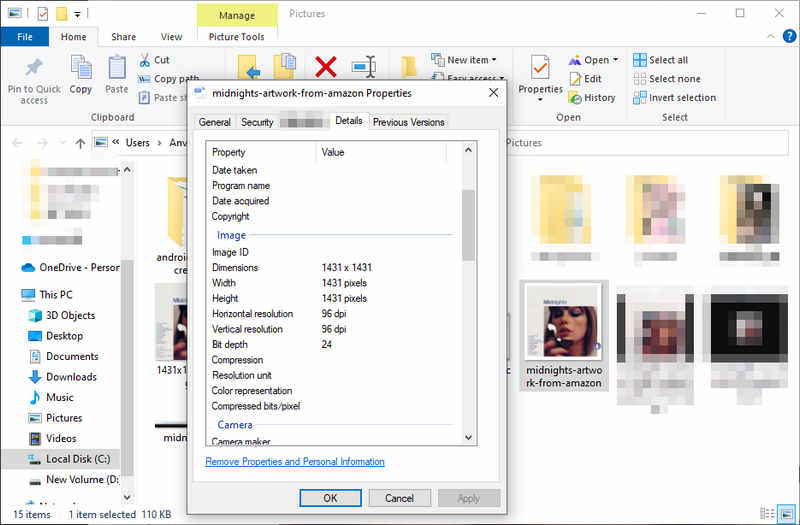
Task: Open the View ribbon tab
Action: [x=172, y=37]
